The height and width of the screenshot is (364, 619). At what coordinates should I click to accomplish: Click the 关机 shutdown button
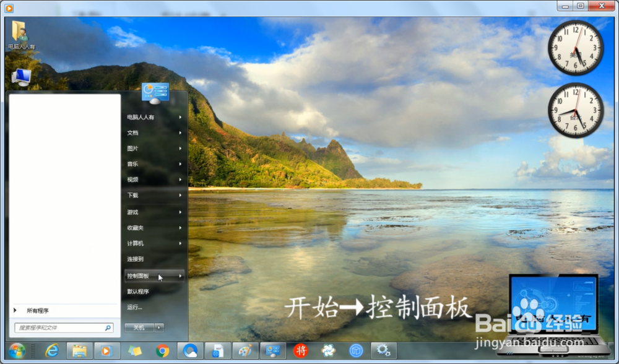pyautogui.click(x=139, y=327)
